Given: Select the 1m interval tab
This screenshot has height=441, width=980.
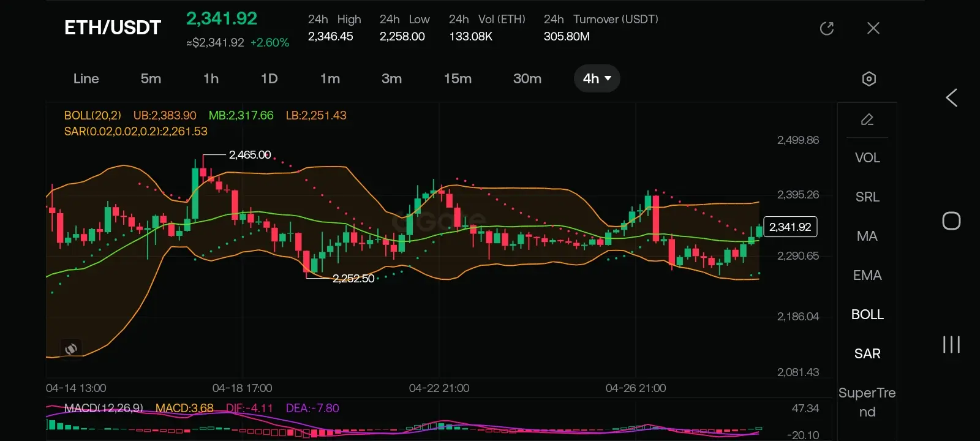Looking at the screenshot, I should 330,78.
